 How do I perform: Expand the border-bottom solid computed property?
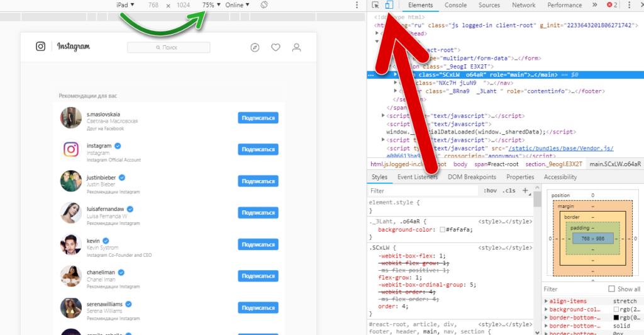pyautogui.click(x=546, y=326)
